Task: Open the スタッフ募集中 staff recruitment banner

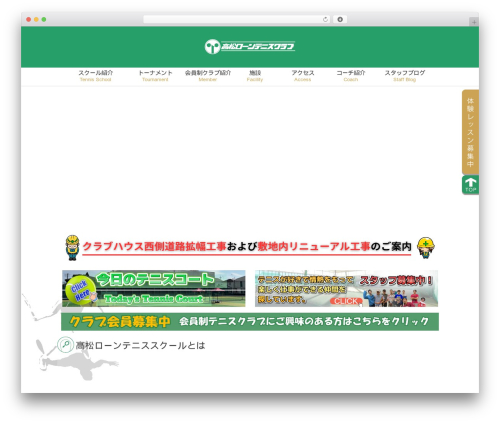Action: pyautogui.click(x=346, y=288)
